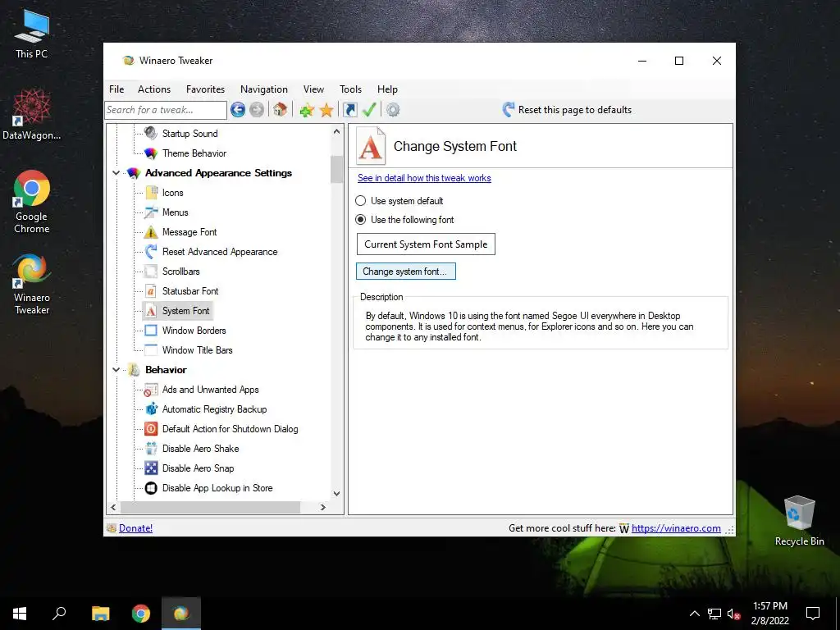Click the Theme Behavior icon

tap(151, 153)
